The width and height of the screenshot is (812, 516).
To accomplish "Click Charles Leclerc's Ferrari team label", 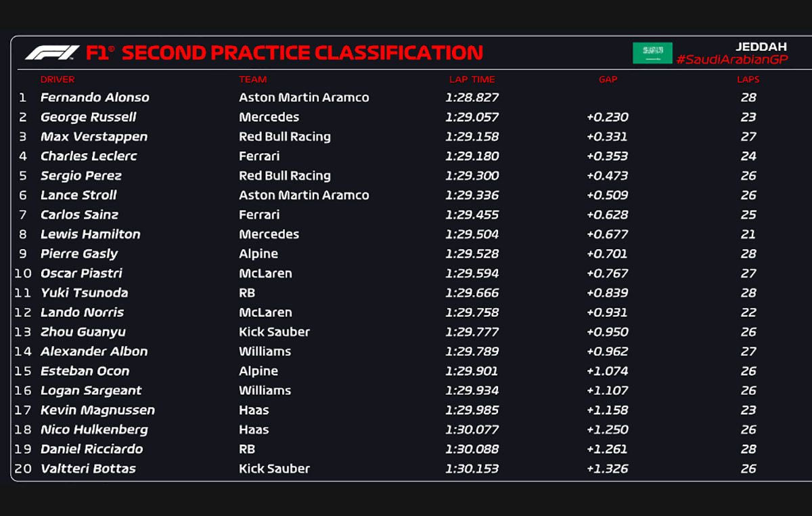I will tap(259, 156).
